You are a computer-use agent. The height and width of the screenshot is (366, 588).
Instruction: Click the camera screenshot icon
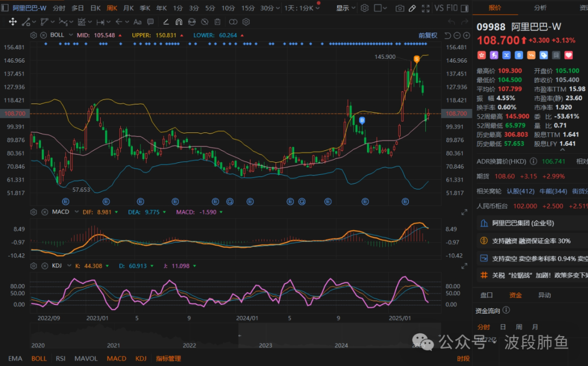(x=400, y=8)
